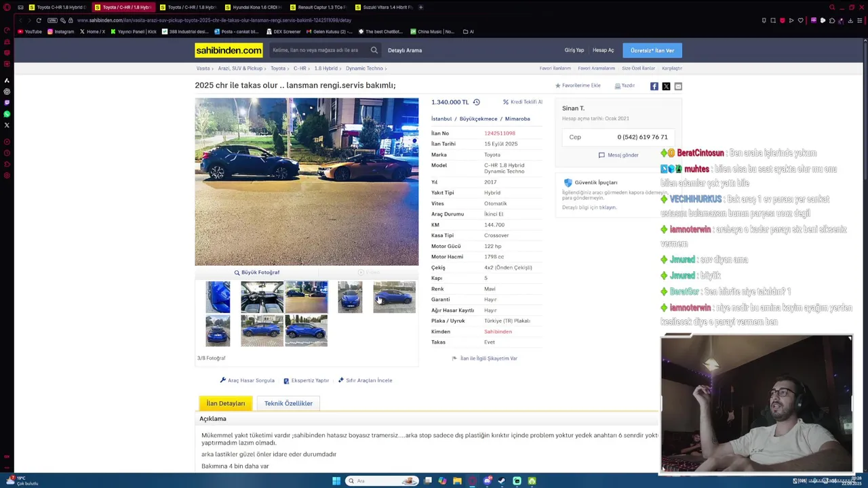Open Instagram bookmark

[60, 31]
